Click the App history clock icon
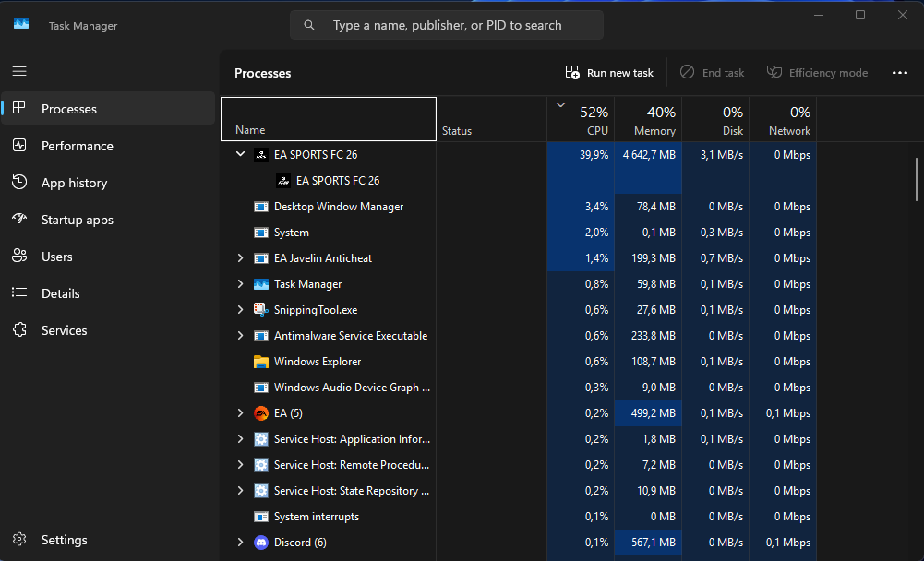Screen dimensions: 924x561 tap(19, 182)
